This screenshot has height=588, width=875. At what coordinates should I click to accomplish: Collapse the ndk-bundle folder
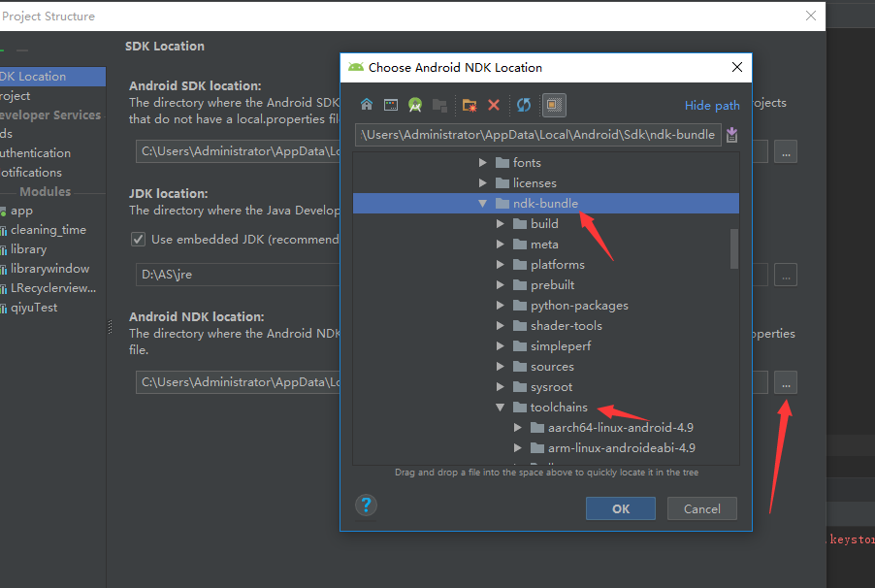tap(482, 203)
